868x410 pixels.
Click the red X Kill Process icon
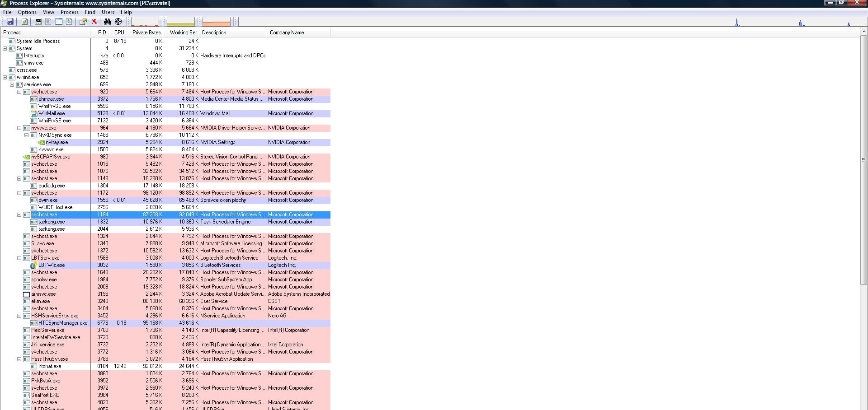pyautogui.click(x=94, y=22)
